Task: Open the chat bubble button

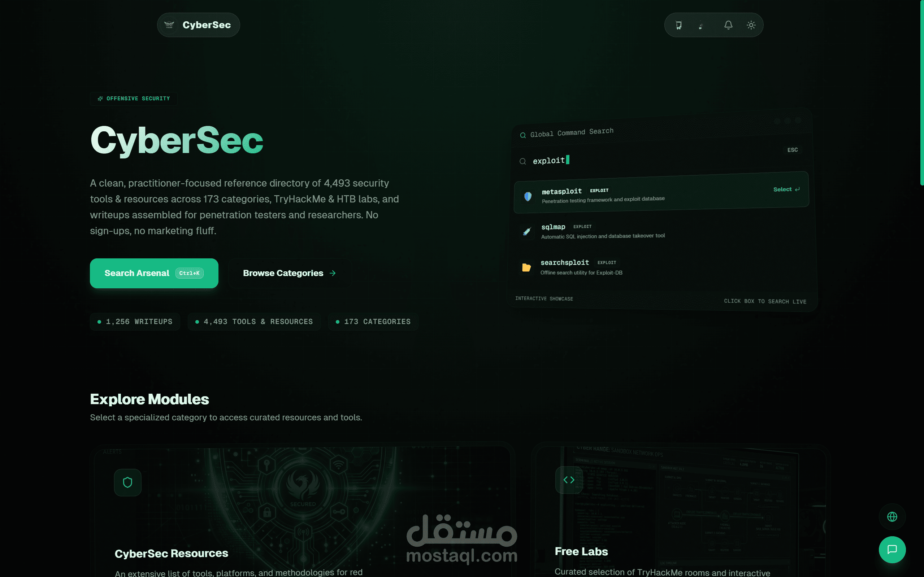Action: coord(892,550)
